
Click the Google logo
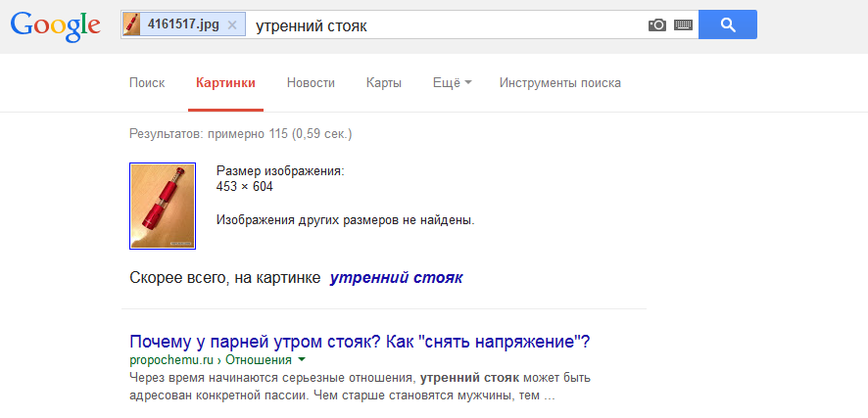coord(55,25)
